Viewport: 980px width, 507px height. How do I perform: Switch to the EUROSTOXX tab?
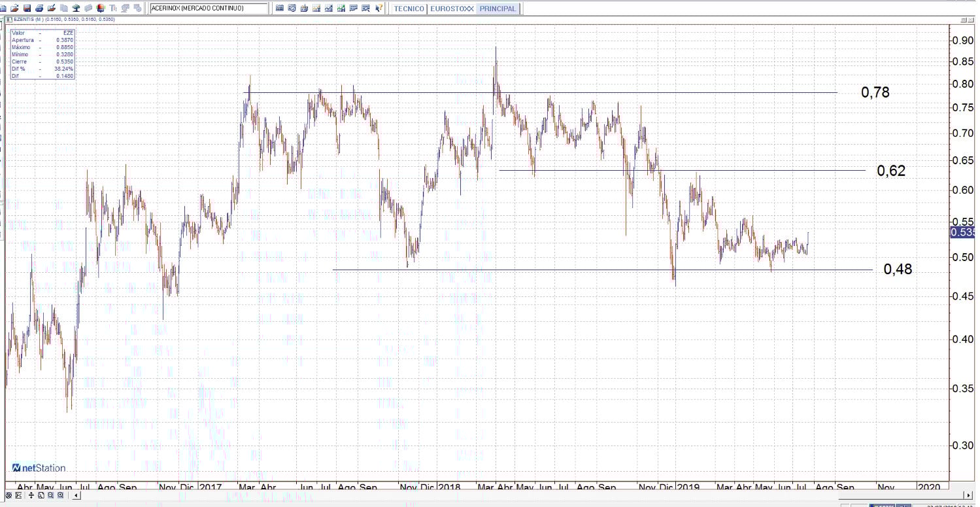click(x=452, y=9)
